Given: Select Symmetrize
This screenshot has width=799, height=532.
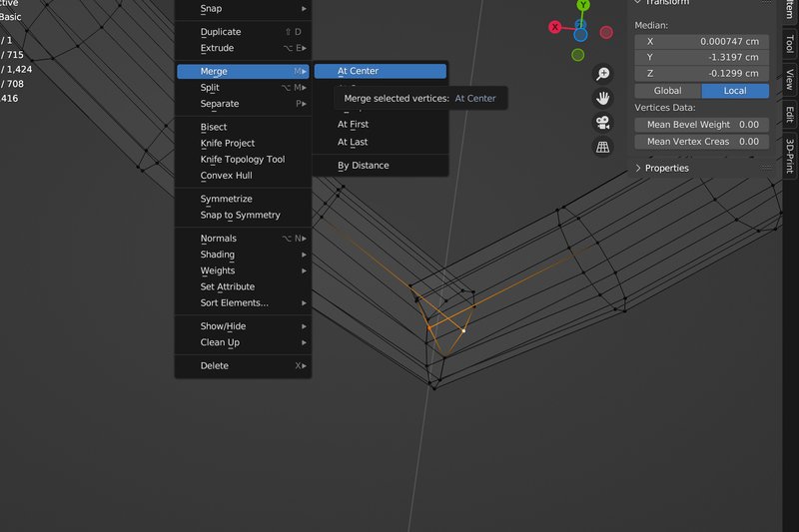Looking at the screenshot, I should pyautogui.click(x=243, y=199).
